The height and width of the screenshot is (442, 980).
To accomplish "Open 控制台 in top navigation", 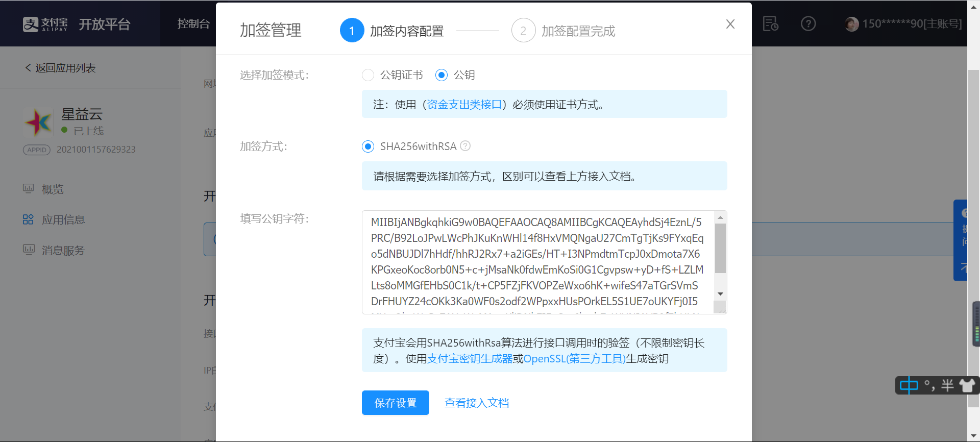I will (x=193, y=23).
